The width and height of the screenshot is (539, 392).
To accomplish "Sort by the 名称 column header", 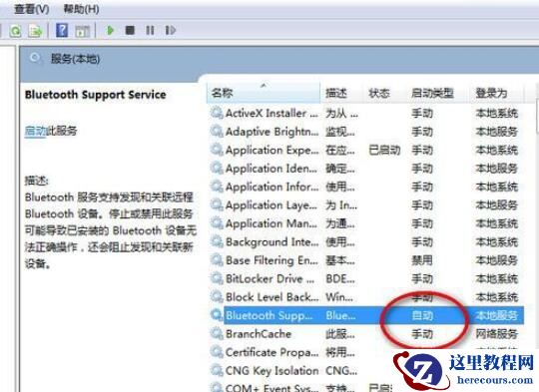I will click(x=264, y=93).
